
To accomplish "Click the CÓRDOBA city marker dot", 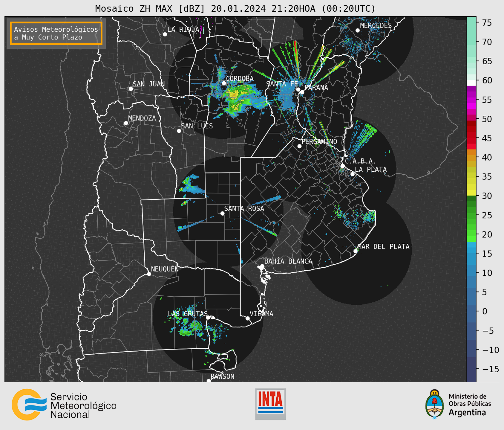I will tap(224, 83).
